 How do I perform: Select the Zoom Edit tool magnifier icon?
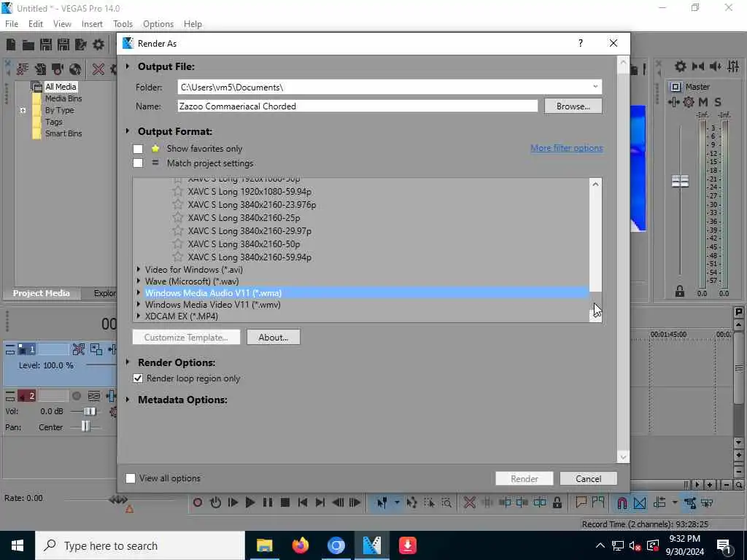[x=446, y=502]
